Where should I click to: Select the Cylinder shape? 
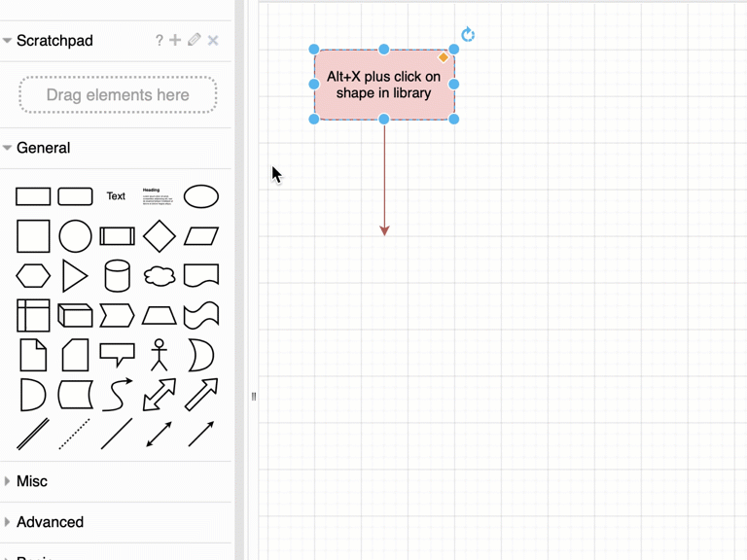117,276
